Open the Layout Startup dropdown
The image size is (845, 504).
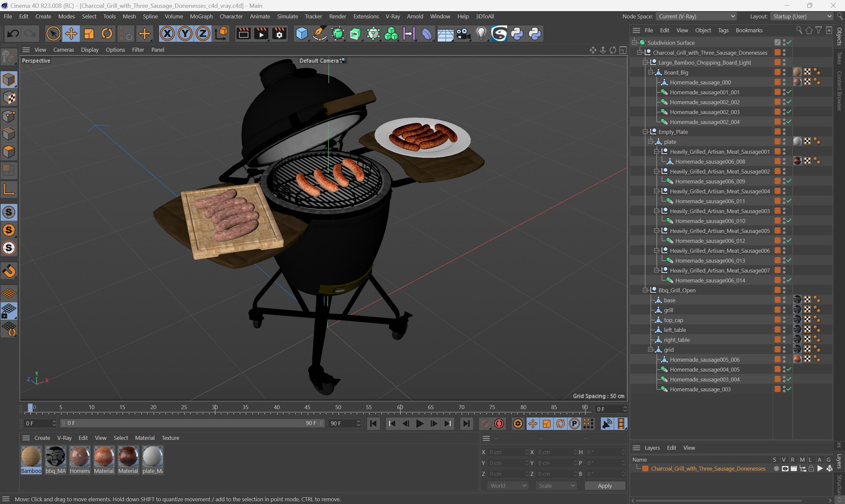(x=802, y=16)
